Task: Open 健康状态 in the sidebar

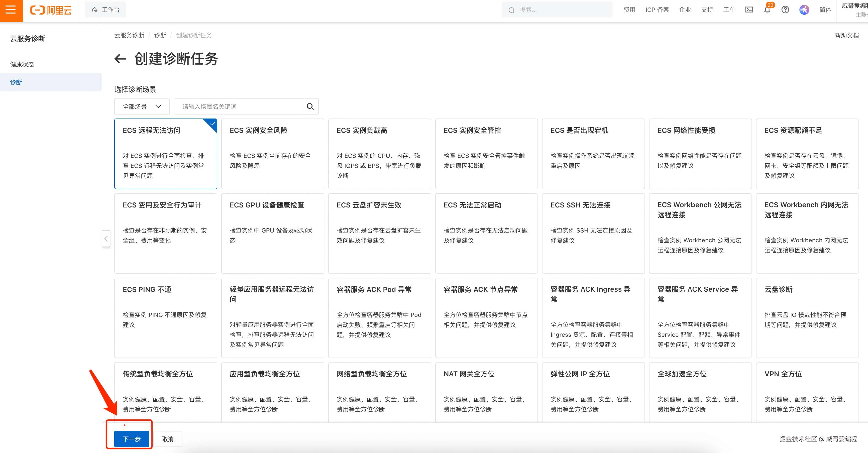Action: coord(22,64)
